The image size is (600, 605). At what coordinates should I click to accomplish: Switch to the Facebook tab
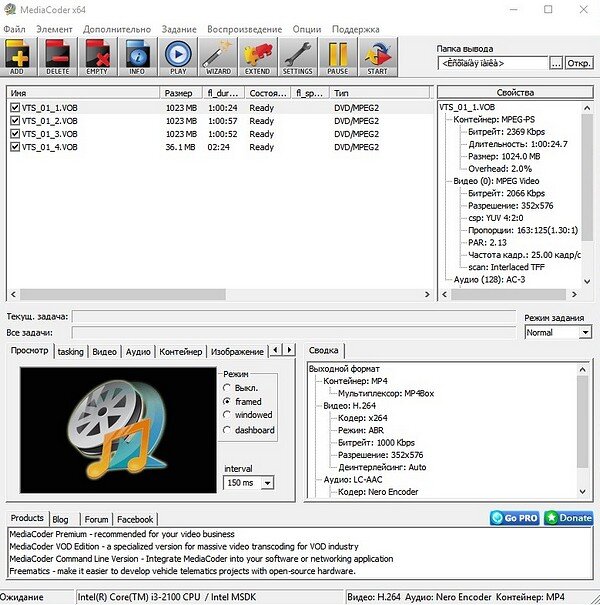point(135,519)
